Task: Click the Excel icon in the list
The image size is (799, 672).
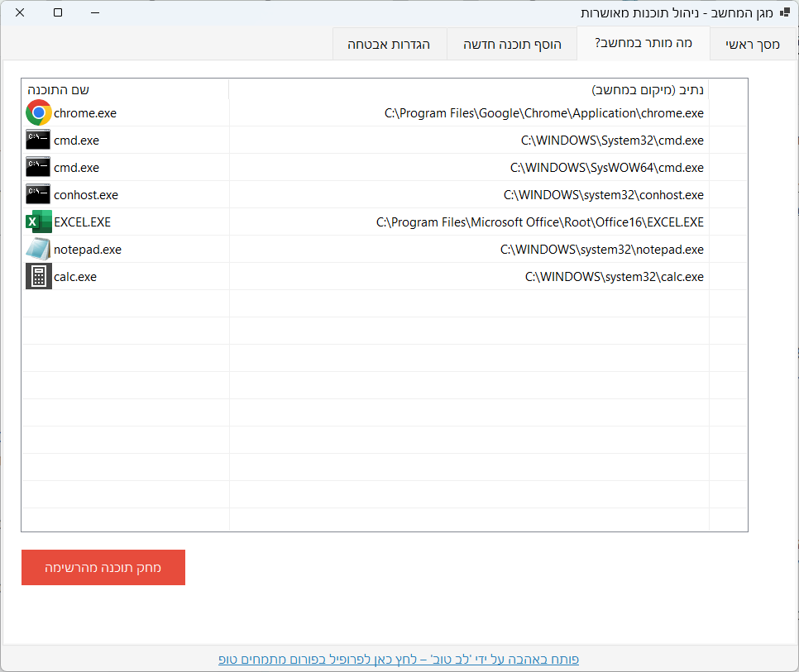Action: (39, 222)
